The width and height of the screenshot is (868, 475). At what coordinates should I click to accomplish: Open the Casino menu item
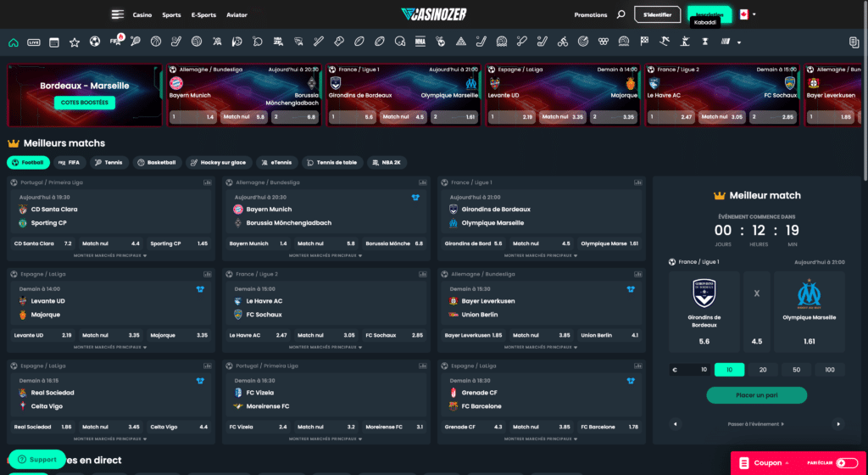point(142,15)
